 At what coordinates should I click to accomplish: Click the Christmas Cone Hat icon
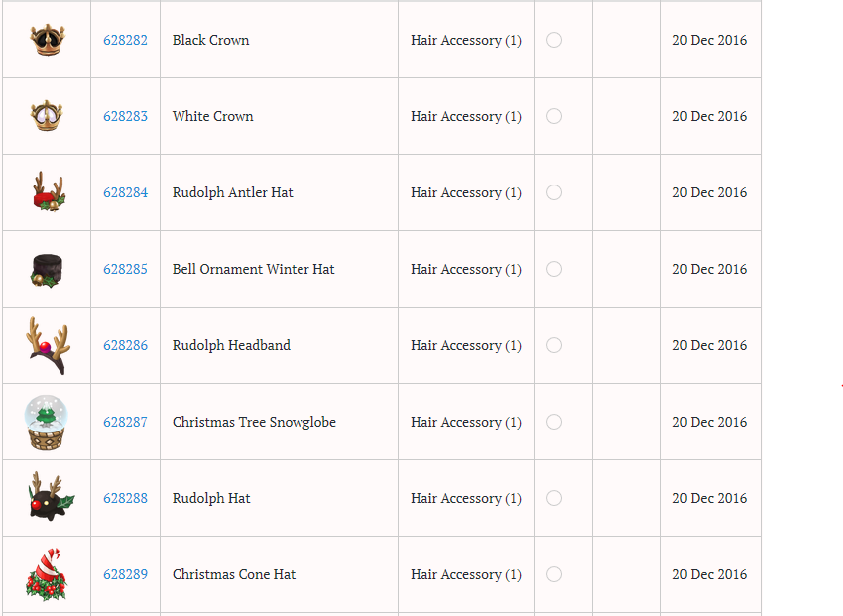[47, 574]
